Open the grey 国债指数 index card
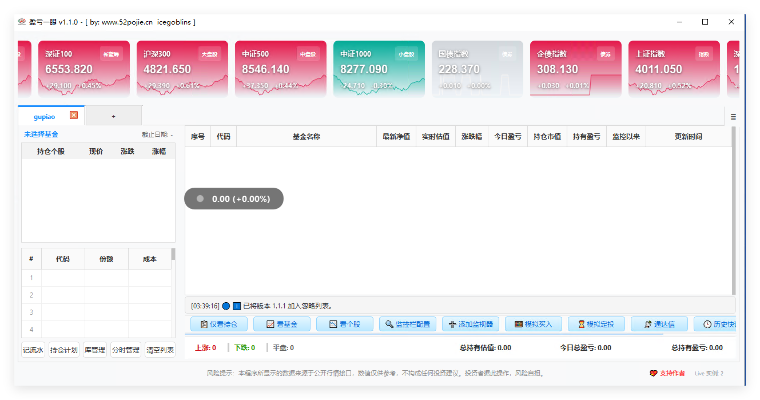Screen dimensions: 760x400 (x=477, y=69)
